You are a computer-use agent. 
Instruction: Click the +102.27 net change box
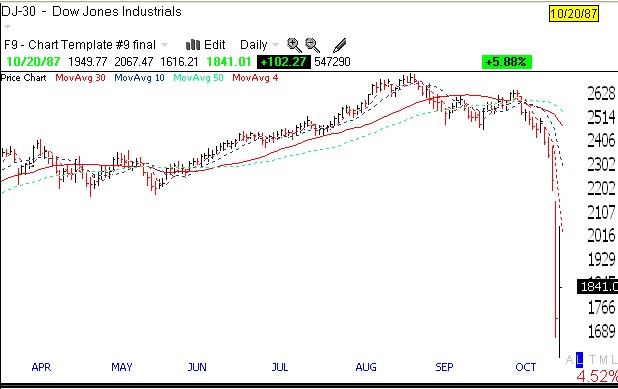point(283,62)
